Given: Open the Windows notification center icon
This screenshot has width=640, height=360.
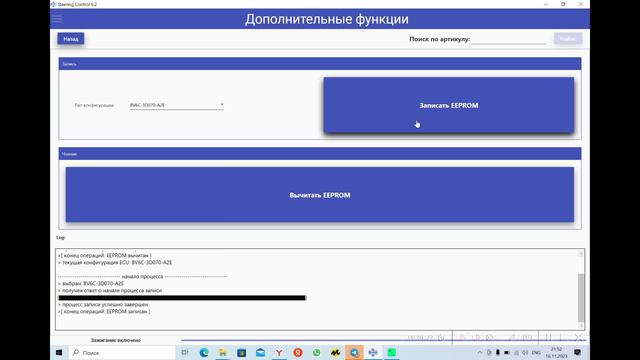Looking at the screenshot, I should point(578,353).
